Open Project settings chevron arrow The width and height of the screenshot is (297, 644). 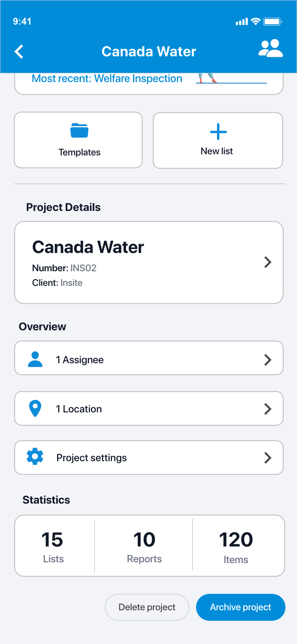point(268,458)
